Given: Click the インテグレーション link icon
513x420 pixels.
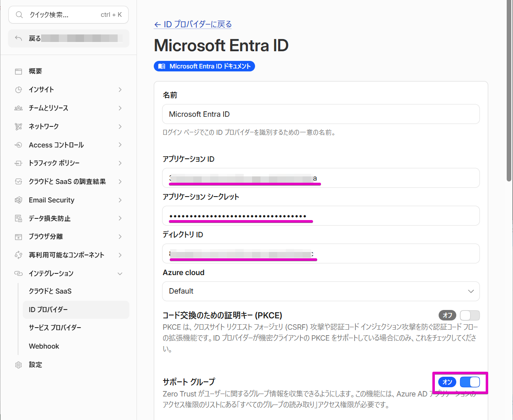Looking at the screenshot, I should pos(18,273).
